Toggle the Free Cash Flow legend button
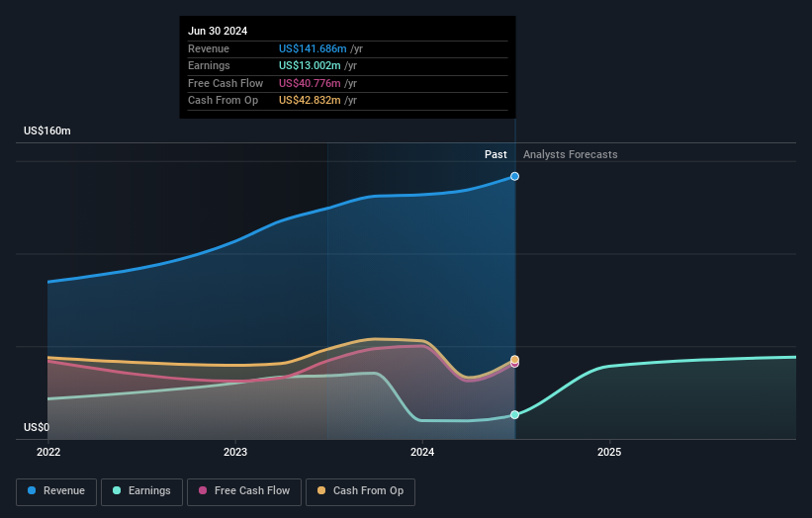The height and width of the screenshot is (518, 812). click(244, 491)
